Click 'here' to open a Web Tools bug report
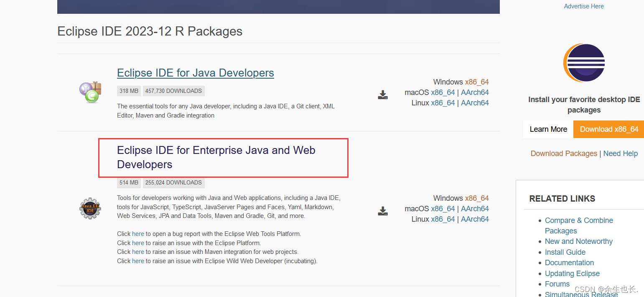 (x=138, y=234)
